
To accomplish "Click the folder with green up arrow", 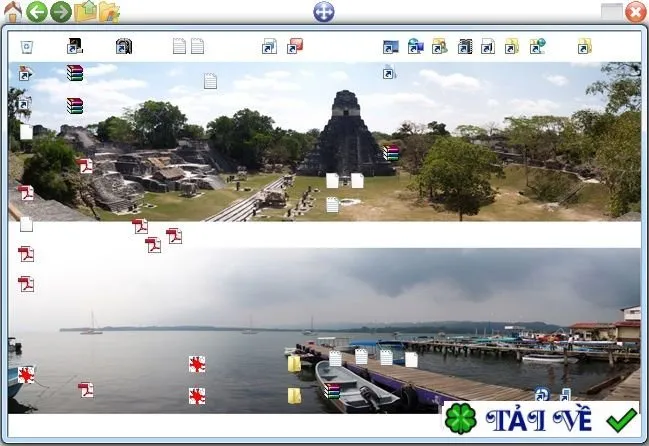I will coord(86,11).
